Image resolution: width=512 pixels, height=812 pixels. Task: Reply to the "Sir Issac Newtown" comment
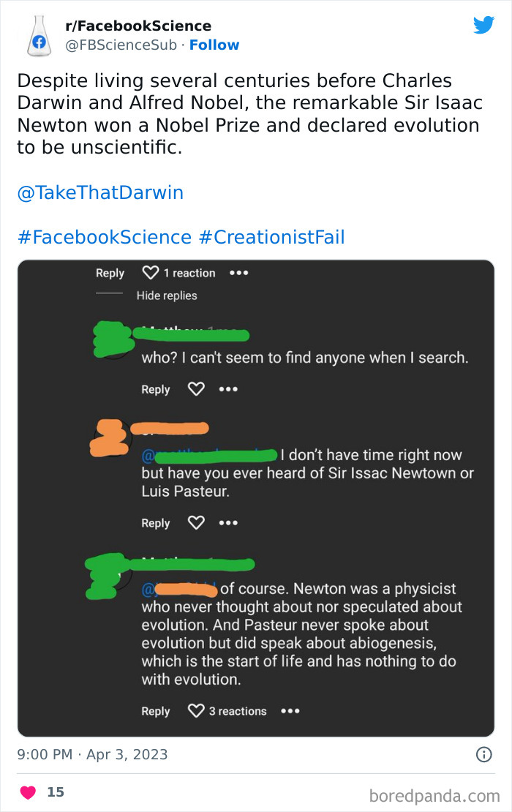[155, 522]
